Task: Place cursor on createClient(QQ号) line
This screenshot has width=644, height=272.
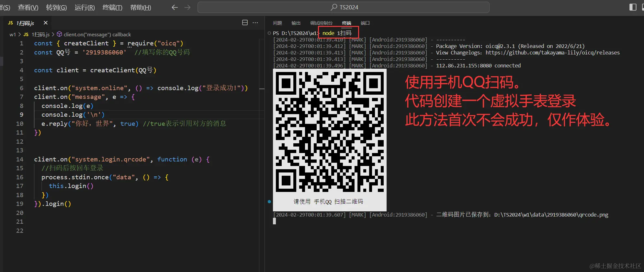Action: 95,70
